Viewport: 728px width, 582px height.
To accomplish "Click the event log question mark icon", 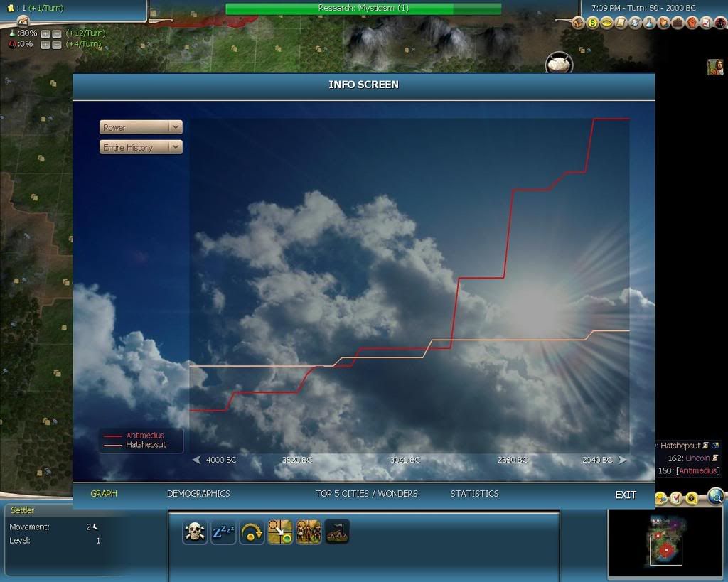I will (692, 498).
